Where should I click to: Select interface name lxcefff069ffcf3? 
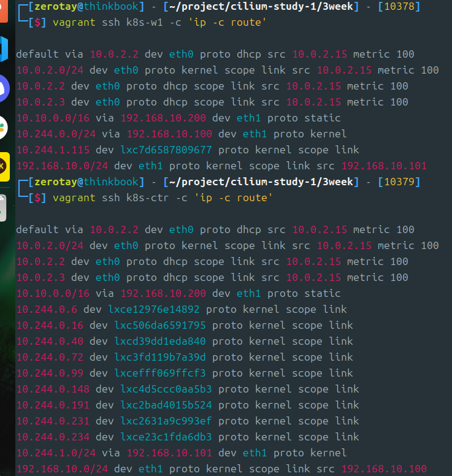[160, 373]
